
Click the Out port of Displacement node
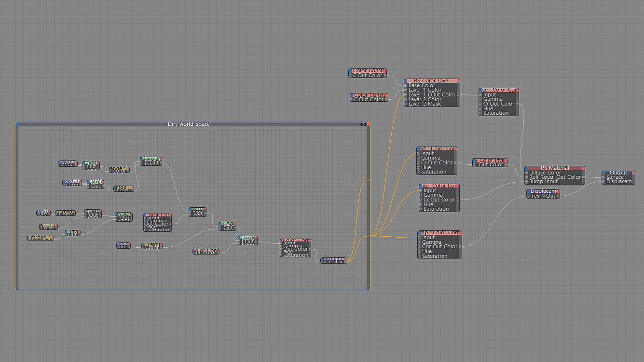[558, 196]
